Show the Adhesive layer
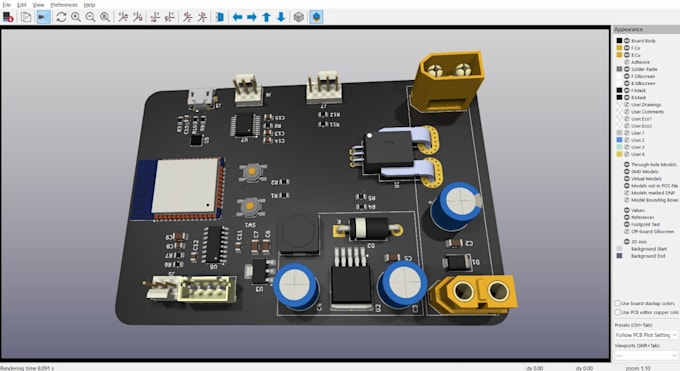This screenshot has width=680, height=371. click(x=627, y=62)
